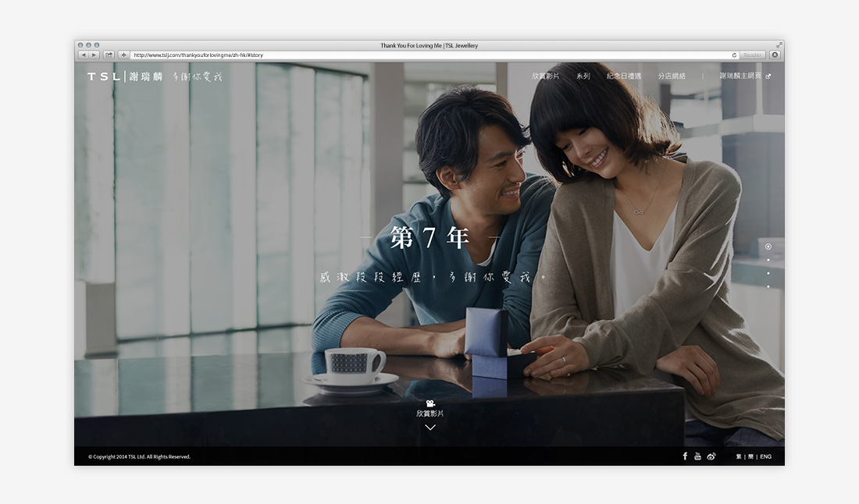This screenshot has width=859, height=504.
Task: Click the down chevron to scroll down
Action: (429, 428)
